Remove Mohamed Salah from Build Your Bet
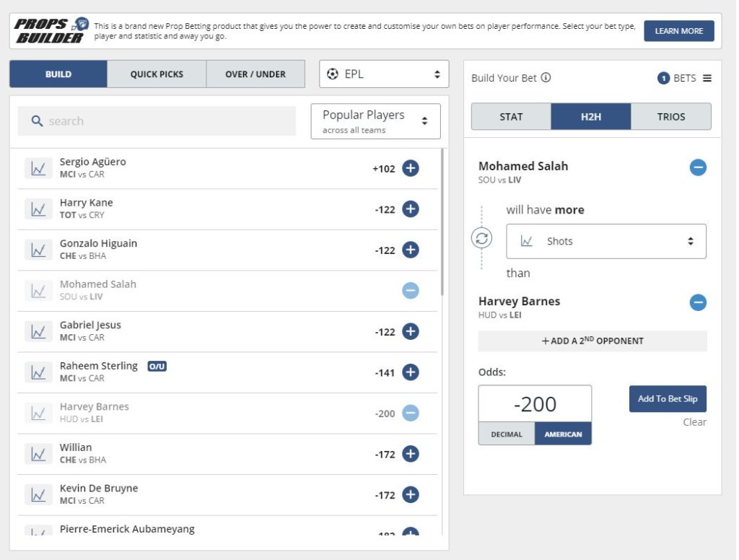 698,167
